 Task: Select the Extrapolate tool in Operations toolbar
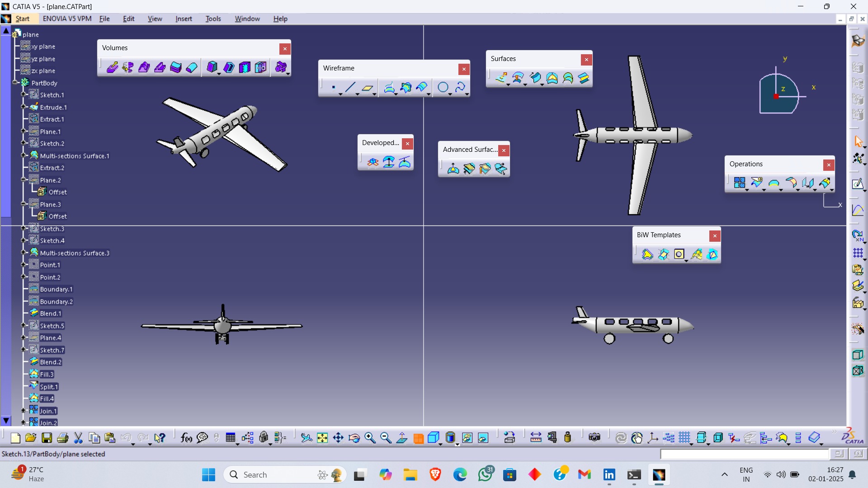825,183
